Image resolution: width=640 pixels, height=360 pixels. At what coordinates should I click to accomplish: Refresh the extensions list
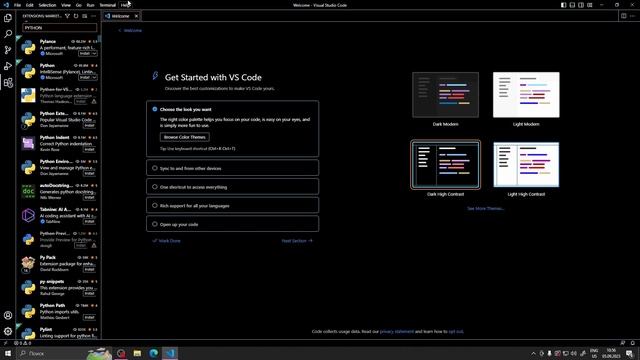(x=76, y=16)
